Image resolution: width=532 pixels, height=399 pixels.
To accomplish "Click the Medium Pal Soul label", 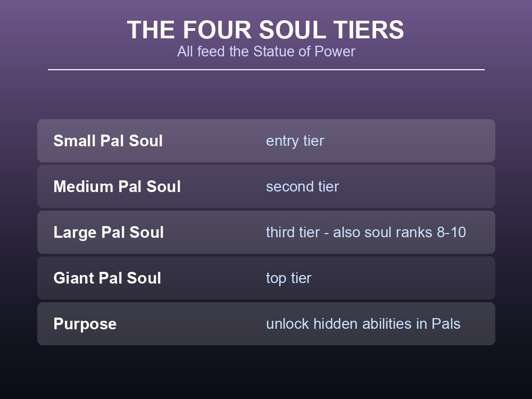I will [117, 187].
